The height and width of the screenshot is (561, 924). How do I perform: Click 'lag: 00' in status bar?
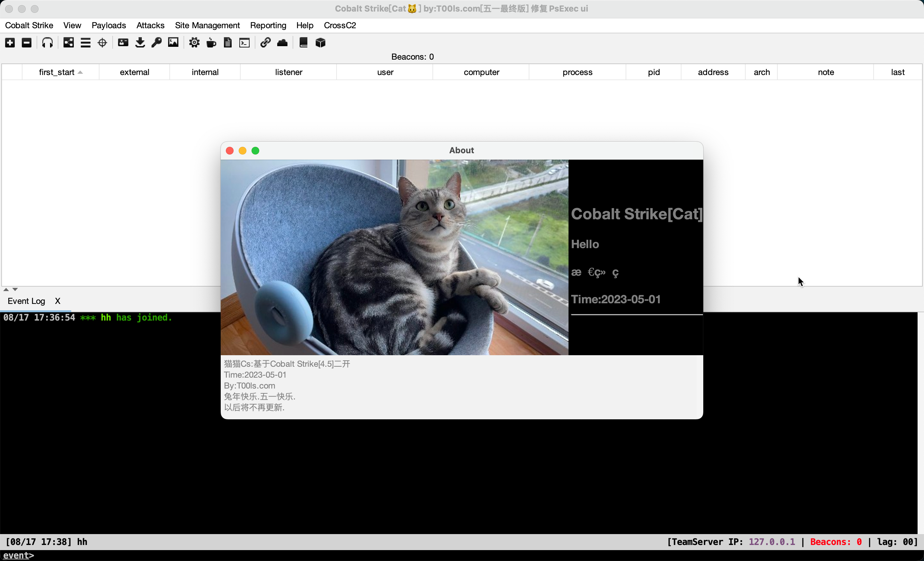894,542
